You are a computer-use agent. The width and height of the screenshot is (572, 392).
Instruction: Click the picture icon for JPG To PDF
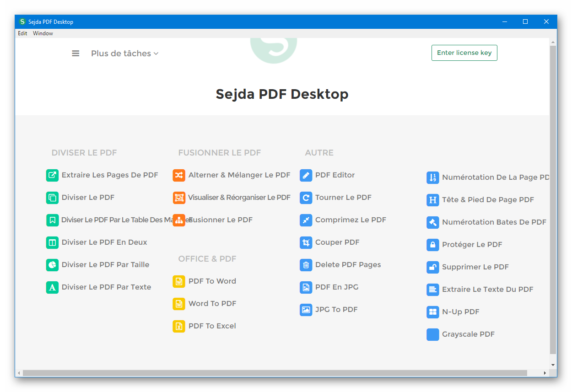(x=306, y=310)
